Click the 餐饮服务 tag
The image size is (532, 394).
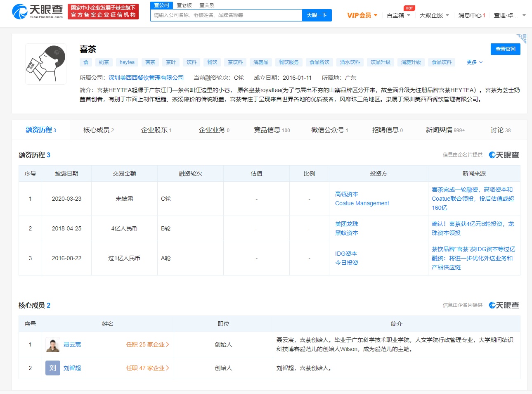point(289,62)
